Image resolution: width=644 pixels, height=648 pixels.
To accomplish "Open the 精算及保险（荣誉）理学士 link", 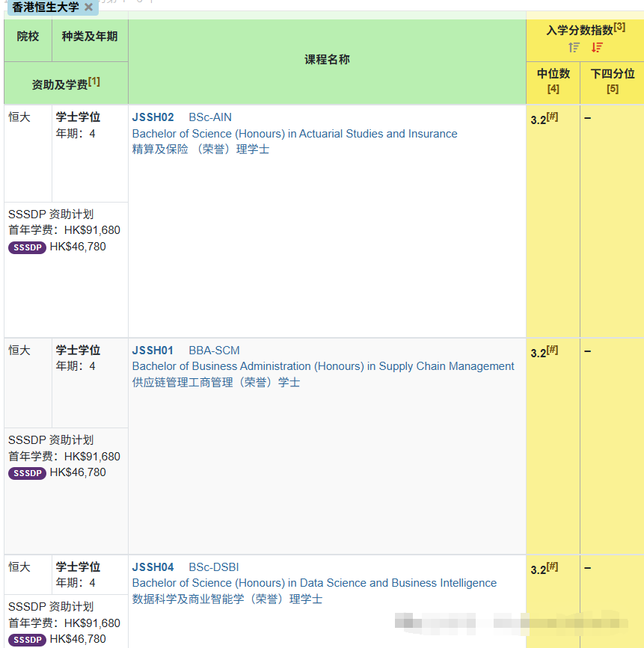I will coord(200,149).
